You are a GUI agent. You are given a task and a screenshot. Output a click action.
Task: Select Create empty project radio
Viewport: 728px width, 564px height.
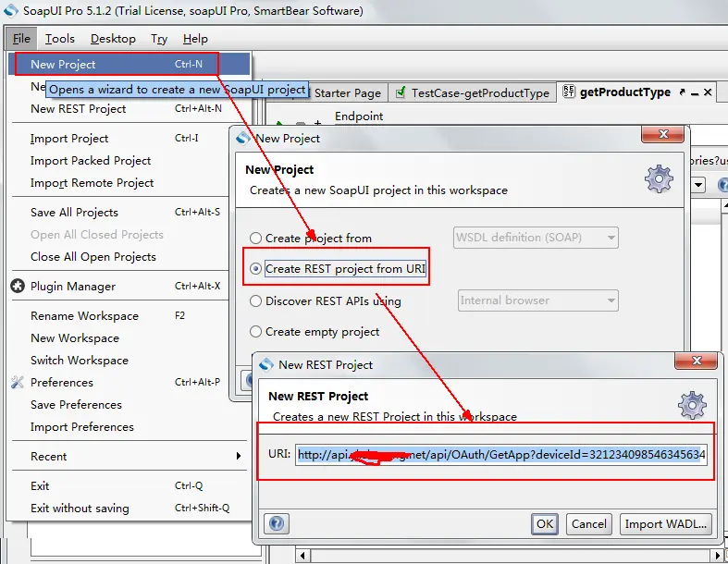[x=255, y=332]
